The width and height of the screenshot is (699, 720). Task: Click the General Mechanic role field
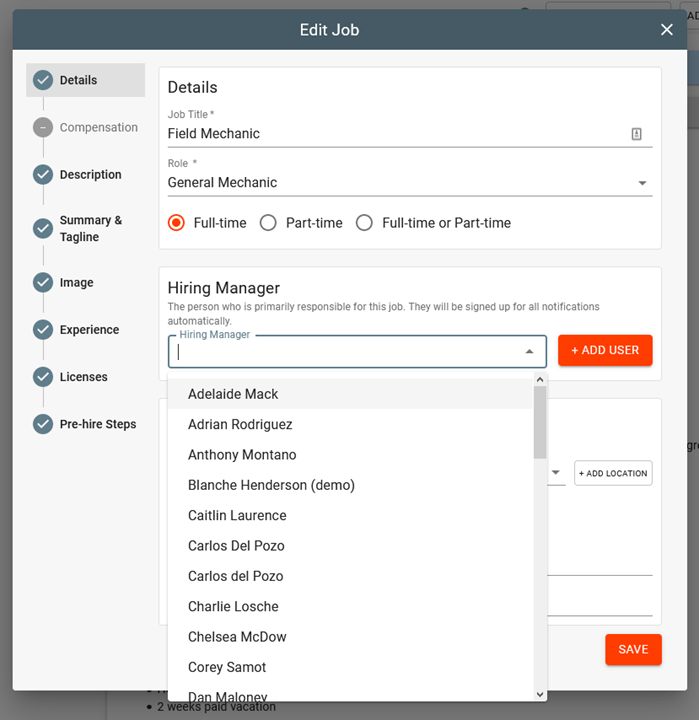(x=410, y=182)
